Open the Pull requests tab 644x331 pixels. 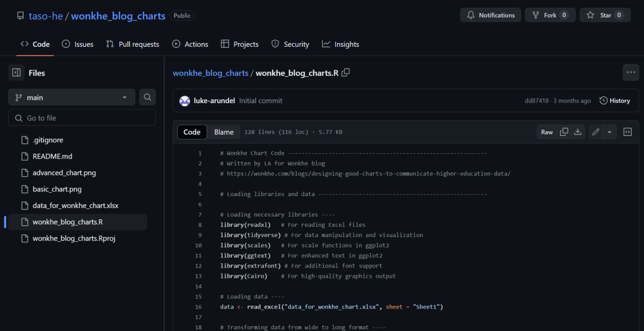click(x=133, y=44)
